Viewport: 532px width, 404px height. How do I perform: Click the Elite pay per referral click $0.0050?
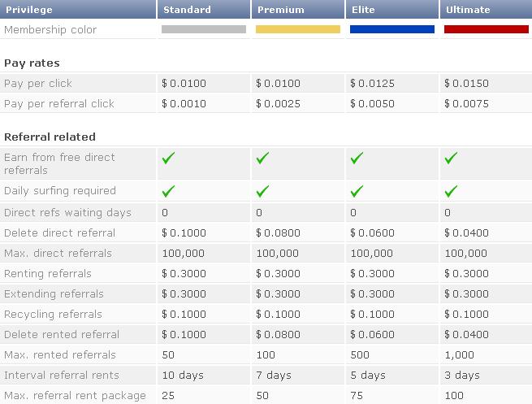372,104
